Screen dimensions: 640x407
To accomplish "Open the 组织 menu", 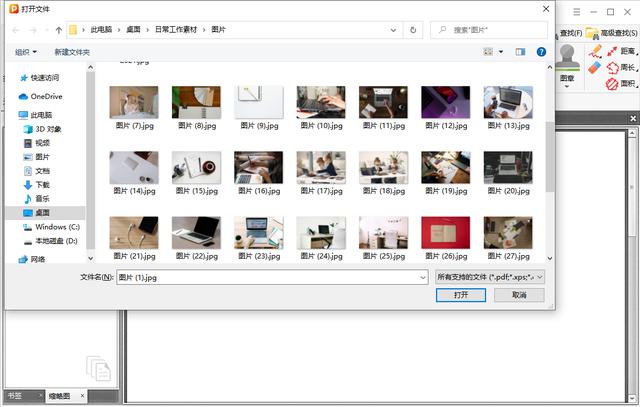I will tap(26, 52).
